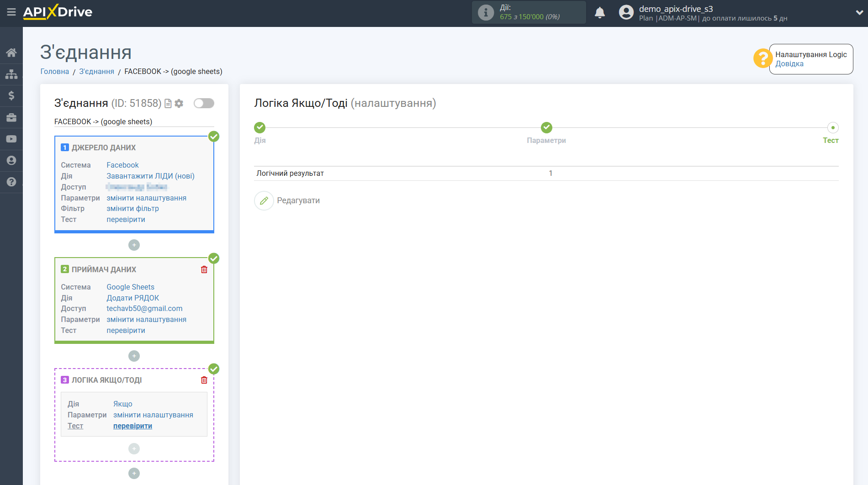Image resolution: width=868 pixels, height=485 pixels.
Task: Click the ApiX-Drive logo
Action: click(58, 12)
